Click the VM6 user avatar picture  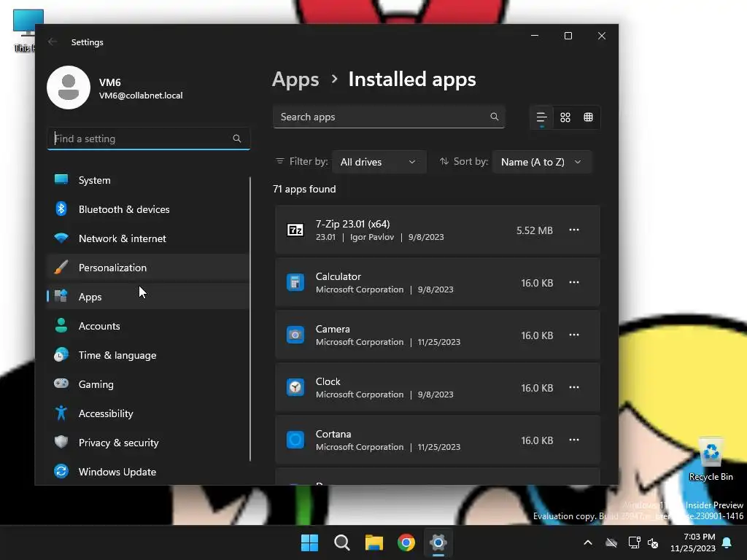(69, 87)
